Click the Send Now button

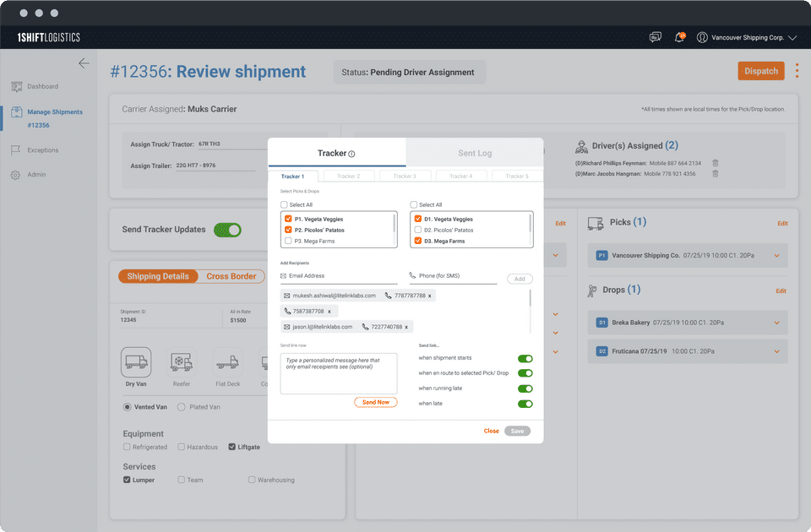coord(375,402)
